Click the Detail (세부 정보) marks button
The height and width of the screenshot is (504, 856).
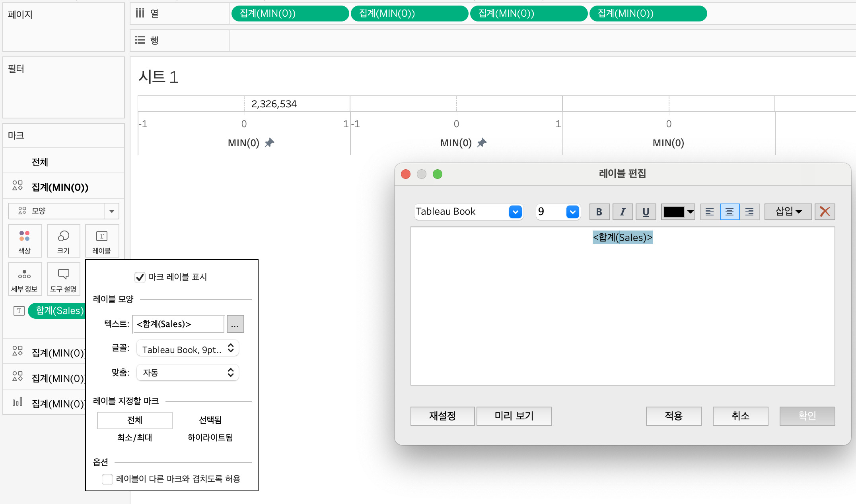point(25,279)
